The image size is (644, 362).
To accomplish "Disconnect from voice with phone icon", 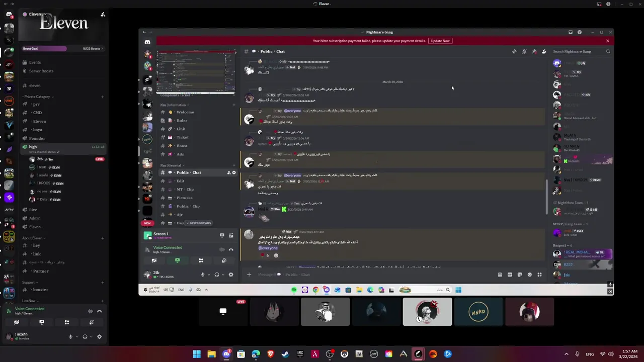I will point(99,311).
